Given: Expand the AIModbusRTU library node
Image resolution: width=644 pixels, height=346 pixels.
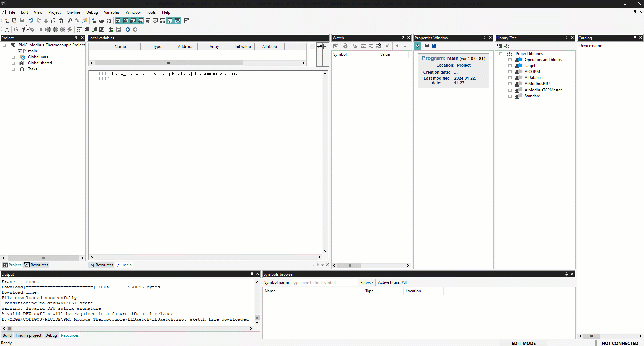Looking at the screenshot, I should [510, 84].
